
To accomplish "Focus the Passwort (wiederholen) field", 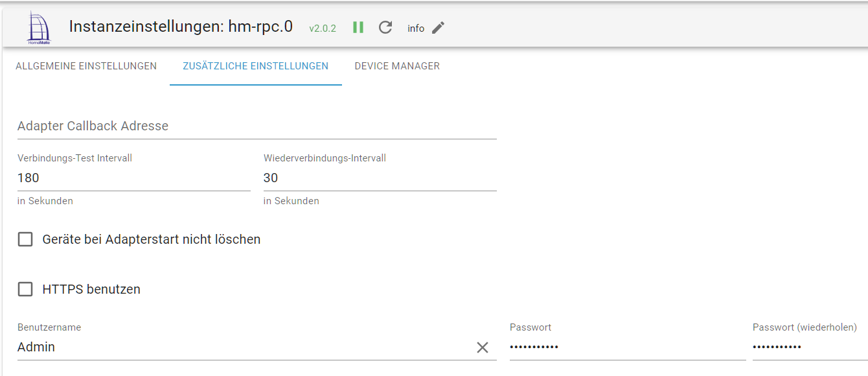I will point(810,347).
